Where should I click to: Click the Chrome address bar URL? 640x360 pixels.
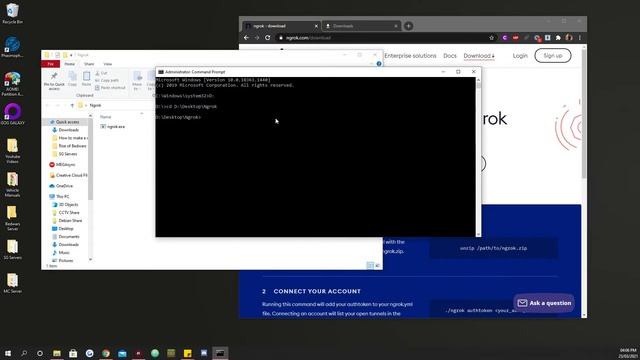(x=309, y=38)
